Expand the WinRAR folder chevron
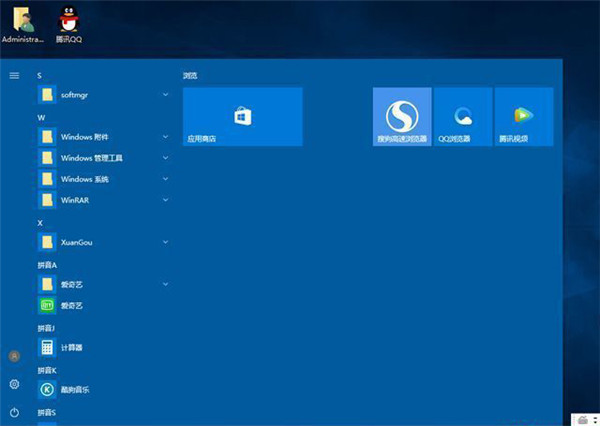 click(x=166, y=200)
